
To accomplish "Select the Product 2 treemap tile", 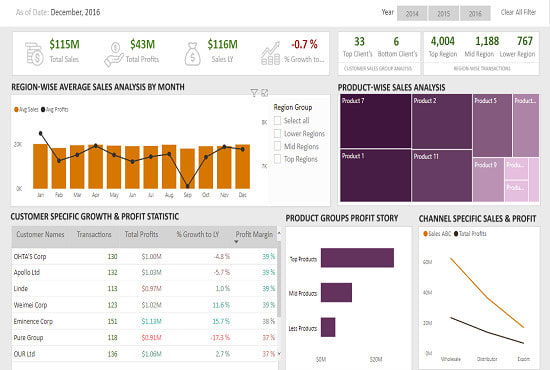I will click(x=442, y=121).
